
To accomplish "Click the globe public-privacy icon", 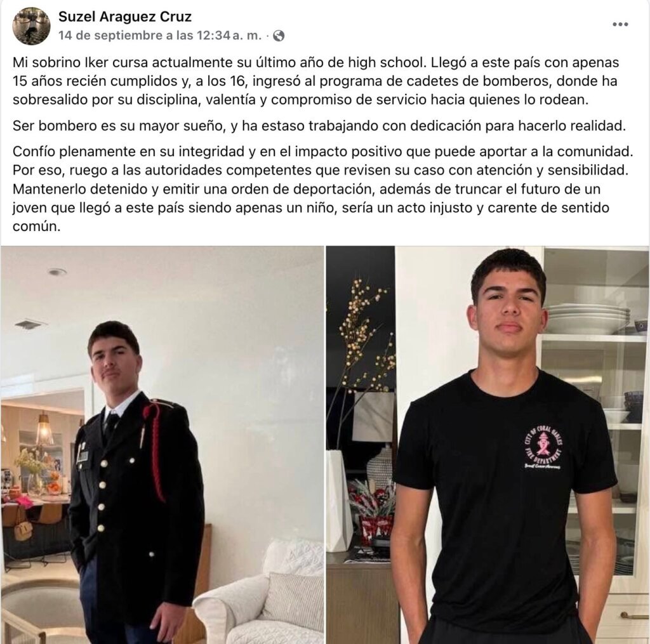I will click(279, 36).
